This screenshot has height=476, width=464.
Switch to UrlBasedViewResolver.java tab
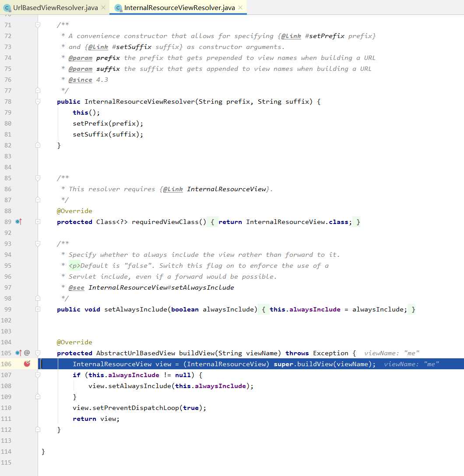pos(55,7)
